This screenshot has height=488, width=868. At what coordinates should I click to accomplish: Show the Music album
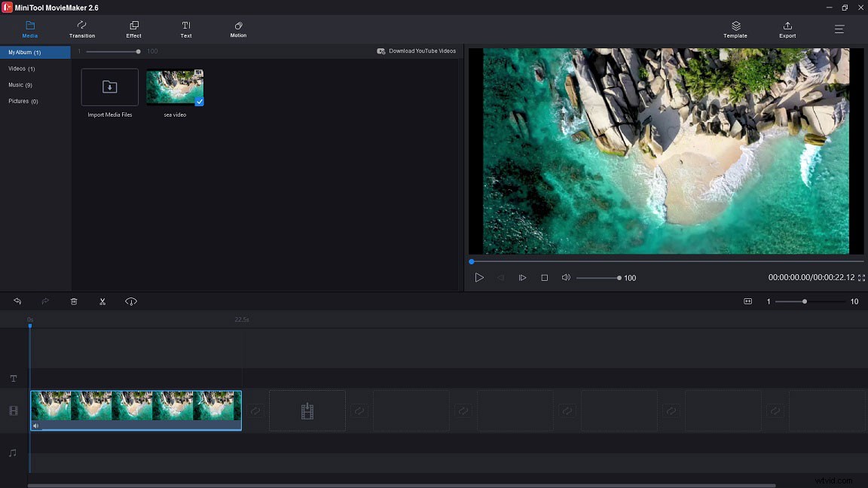click(21, 85)
